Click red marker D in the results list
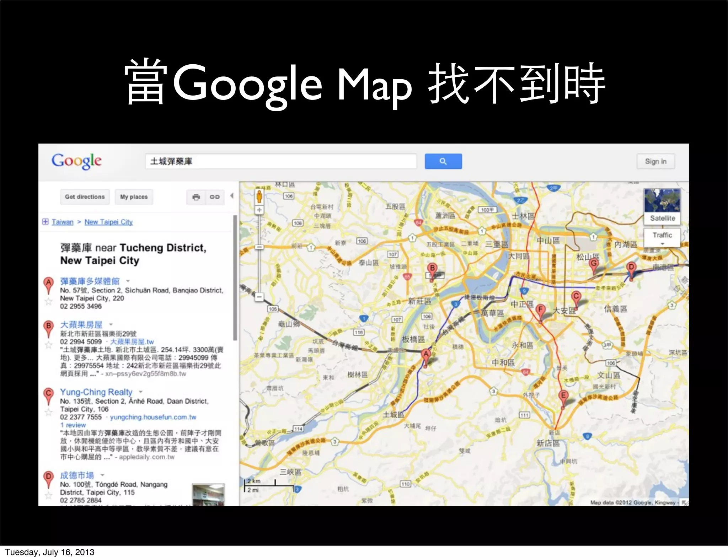Screen dimensions: 728x560 coord(49,479)
